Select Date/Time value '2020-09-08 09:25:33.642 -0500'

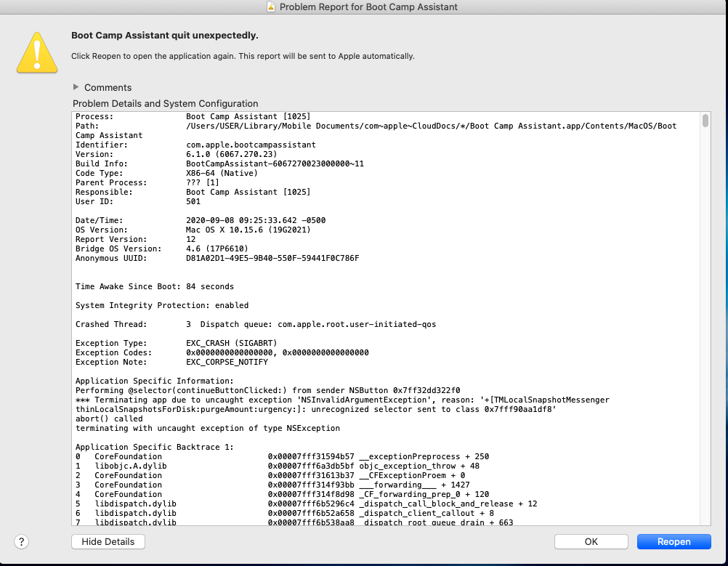coord(255,220)
